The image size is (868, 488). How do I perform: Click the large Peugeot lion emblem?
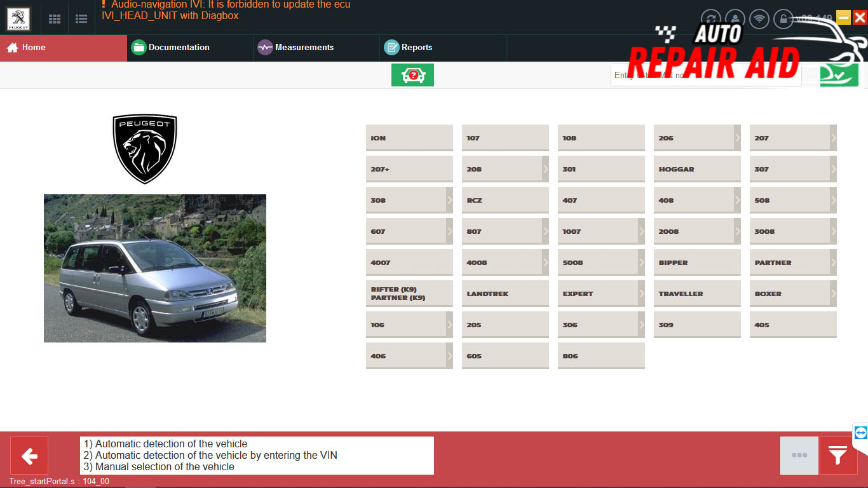(145, 149)
